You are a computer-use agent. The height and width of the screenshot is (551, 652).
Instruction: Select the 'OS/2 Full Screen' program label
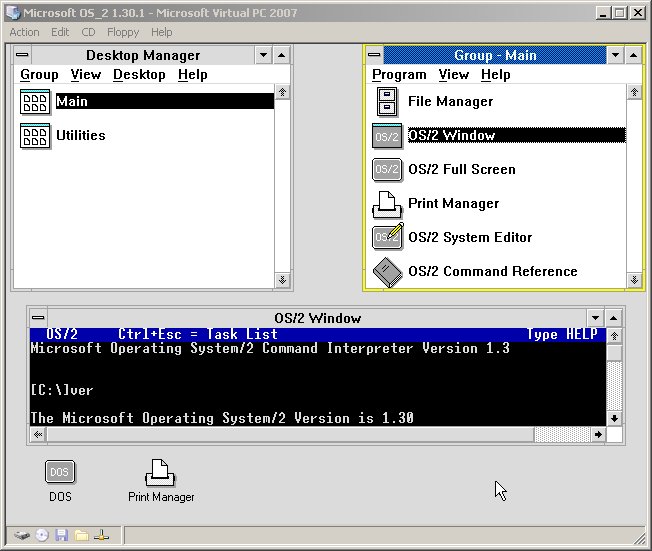coord(462,170)
